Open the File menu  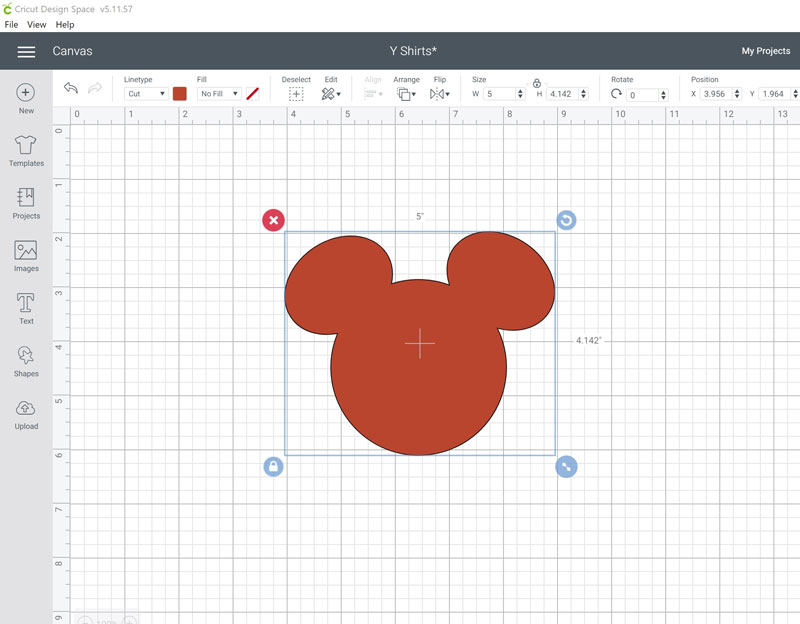[x=11, y=24]
